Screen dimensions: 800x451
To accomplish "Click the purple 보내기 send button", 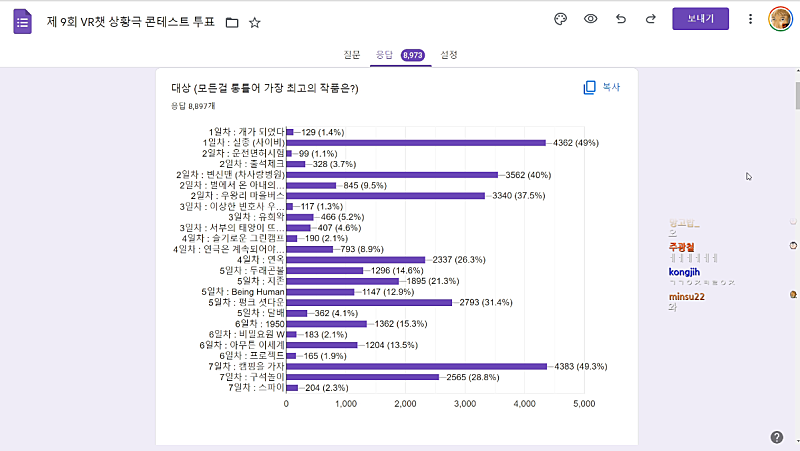I will [700, 19].
